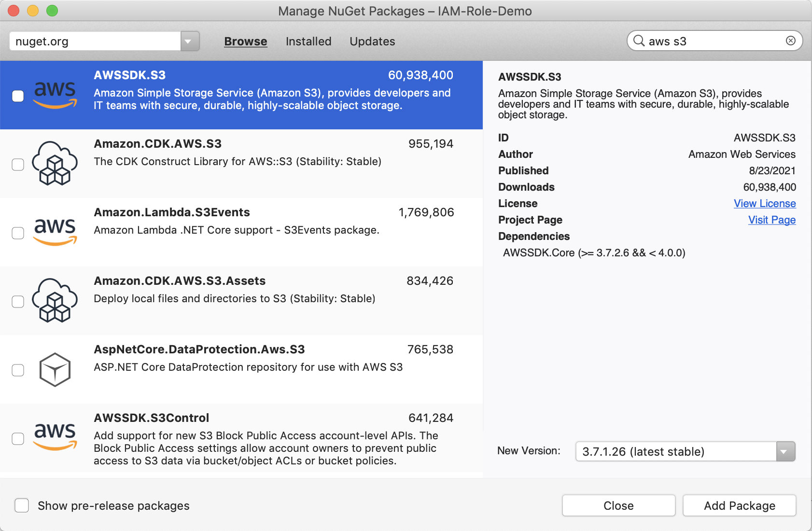Viewport: 812px width, 531px height.
Task: Click the CDK Construct Library description text
Action: click(x=238, y=161)
